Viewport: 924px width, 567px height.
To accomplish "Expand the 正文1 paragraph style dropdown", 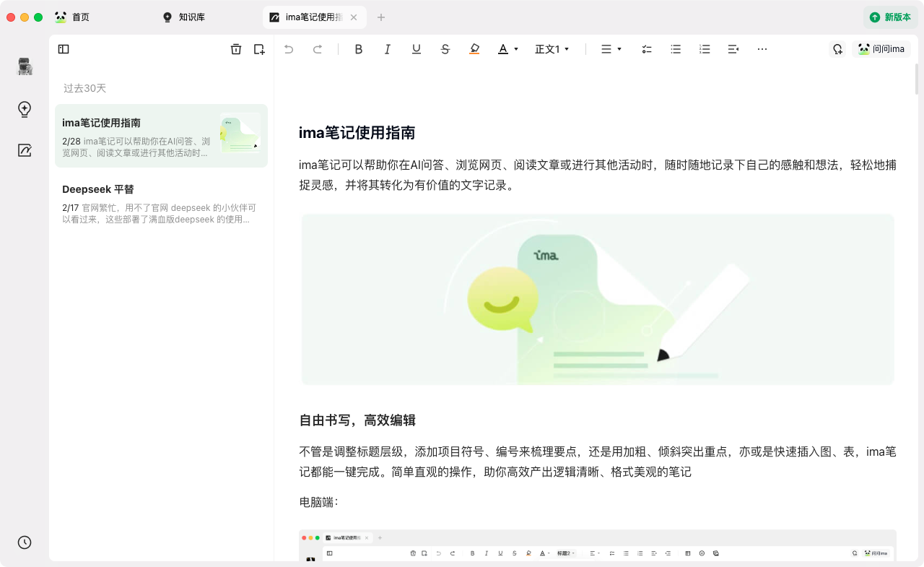I will pyautogui.click(x=552, y=49).
